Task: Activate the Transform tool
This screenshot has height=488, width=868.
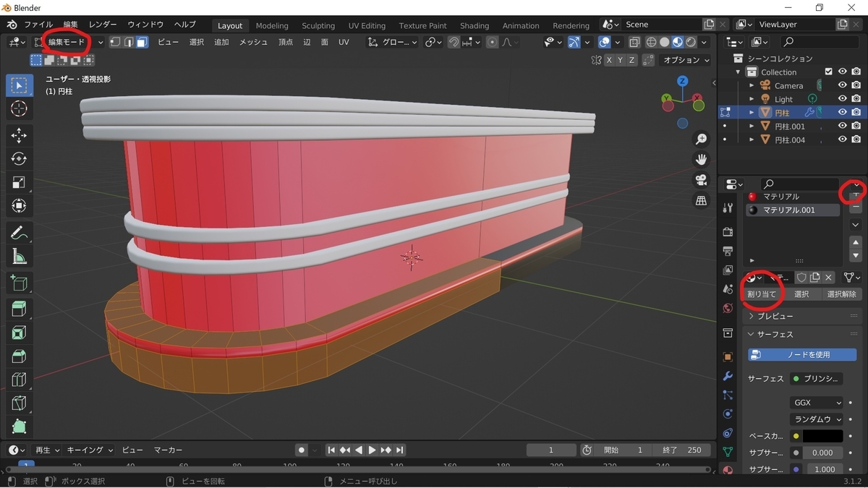Action: [x=19, y=206]
